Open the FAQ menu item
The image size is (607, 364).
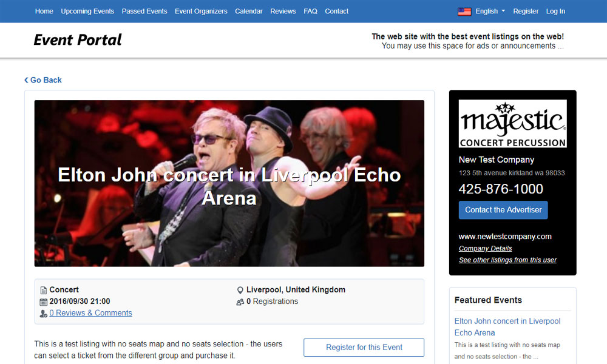pyautogui.click(x=310, y=11)
